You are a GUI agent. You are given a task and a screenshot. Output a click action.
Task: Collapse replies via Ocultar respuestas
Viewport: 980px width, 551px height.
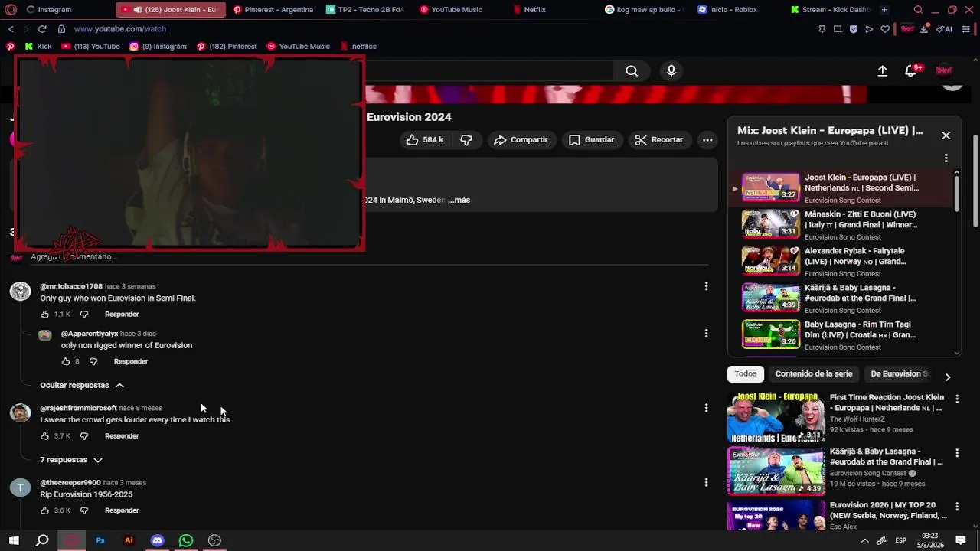pos(82,385)
